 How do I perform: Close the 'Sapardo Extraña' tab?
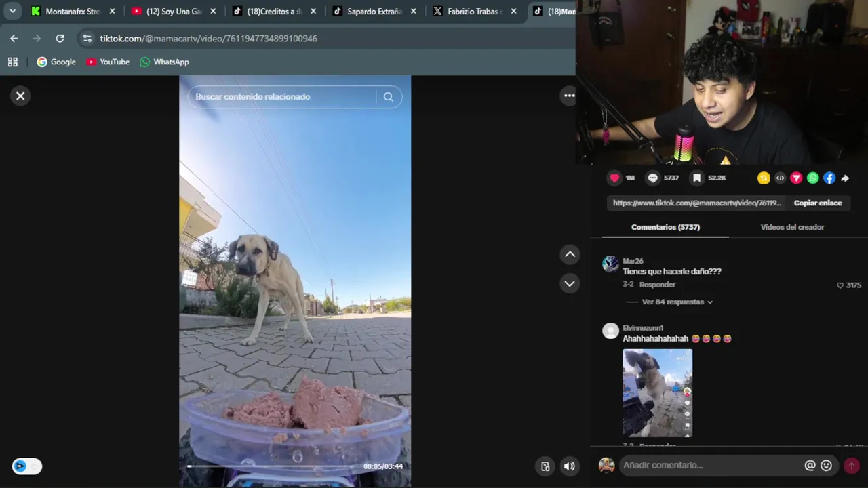coord(414,12)
